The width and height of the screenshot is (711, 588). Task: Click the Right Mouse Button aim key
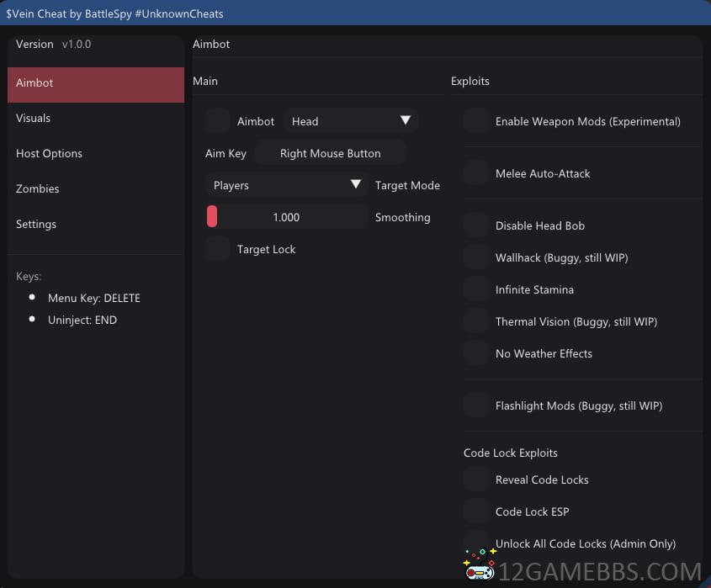tap(331, 153)
